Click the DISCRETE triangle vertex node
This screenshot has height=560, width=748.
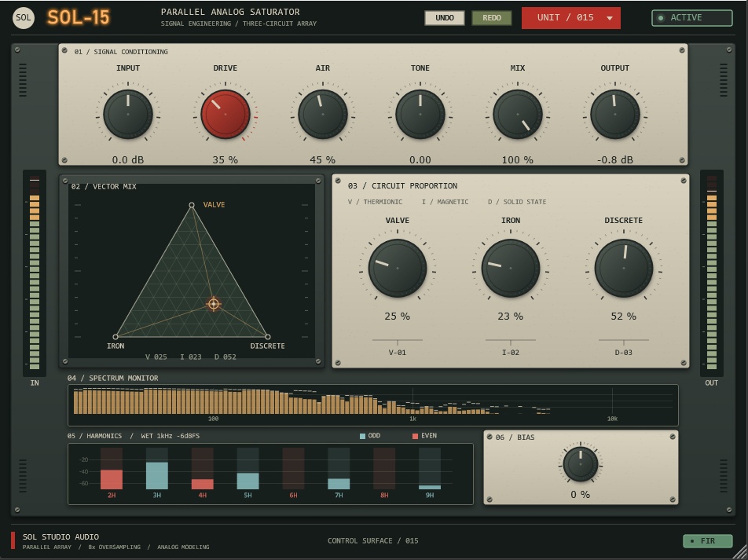[x=268, y=337]
